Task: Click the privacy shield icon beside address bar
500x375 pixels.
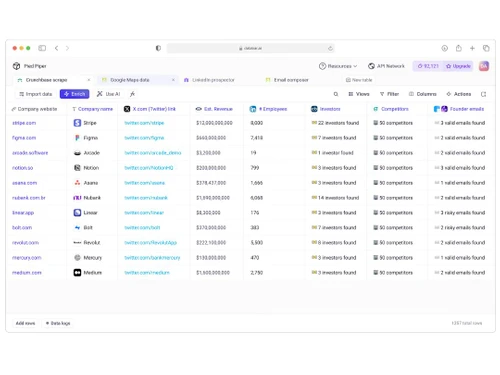Action: tap(158, 48)
